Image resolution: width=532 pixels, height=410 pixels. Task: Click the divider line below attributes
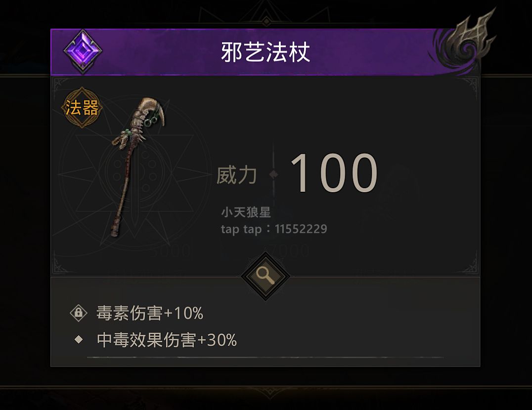click(266, 357)
